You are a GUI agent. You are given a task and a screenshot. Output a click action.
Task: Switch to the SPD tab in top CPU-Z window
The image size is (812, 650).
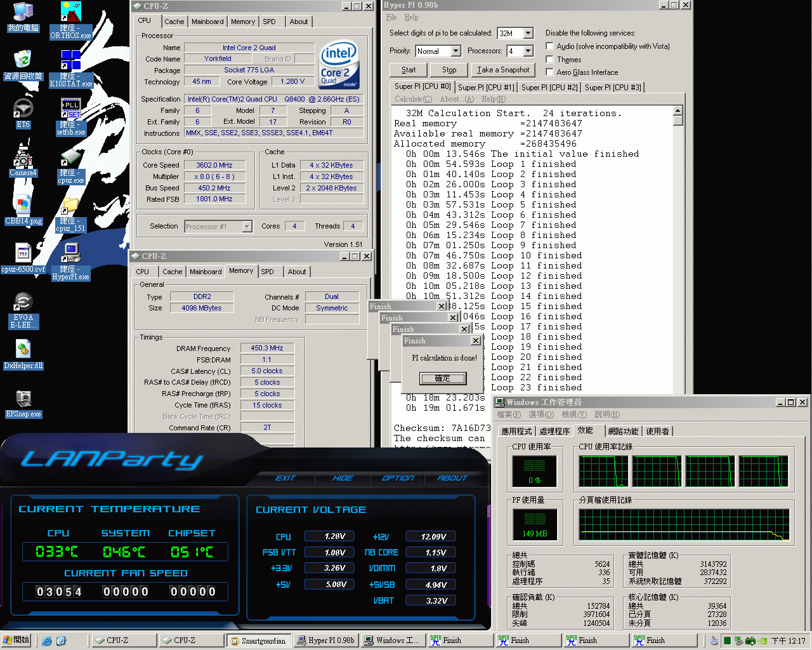[269, 22]
